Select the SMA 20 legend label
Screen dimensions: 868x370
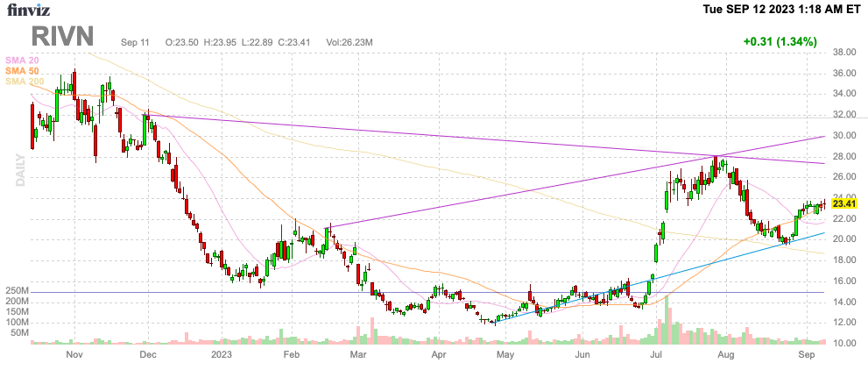click(x=22, y=60)
